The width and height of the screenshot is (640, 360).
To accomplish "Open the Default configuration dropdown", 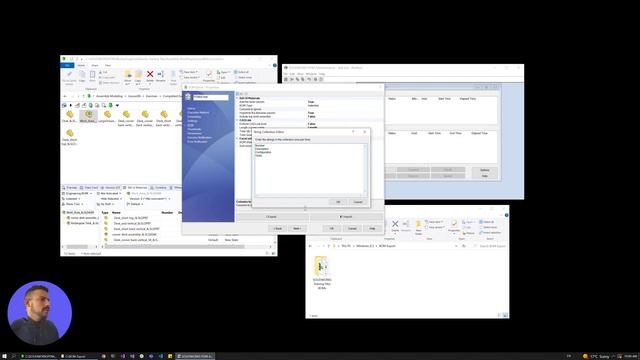I will pyautogui.click(x=135, y=204).
